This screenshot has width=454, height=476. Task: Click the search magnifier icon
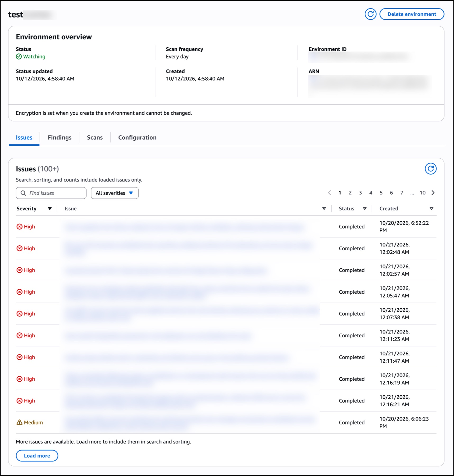tap(23, 193)
